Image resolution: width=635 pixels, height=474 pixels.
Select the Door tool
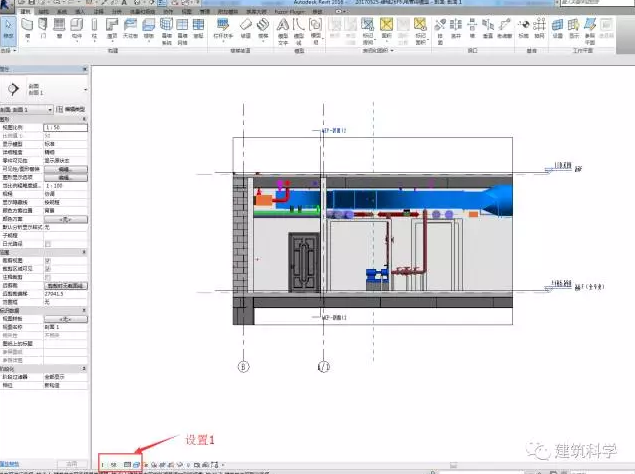click(x=43, y=28)
